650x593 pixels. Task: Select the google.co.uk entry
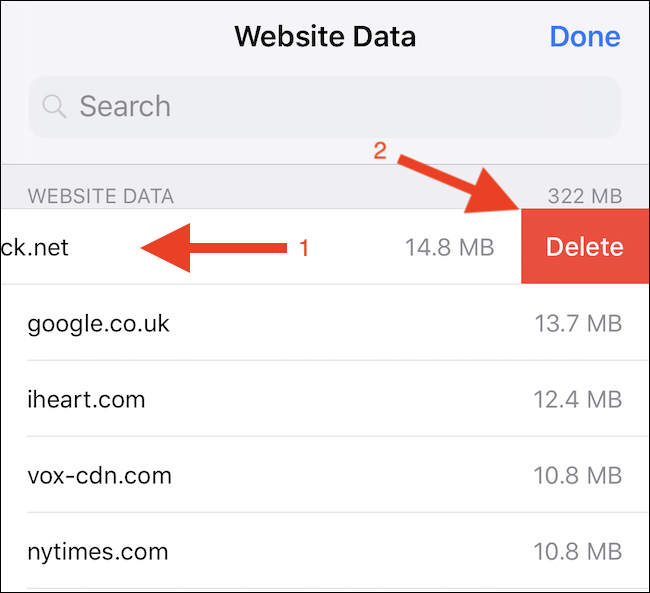pos(99,323)
